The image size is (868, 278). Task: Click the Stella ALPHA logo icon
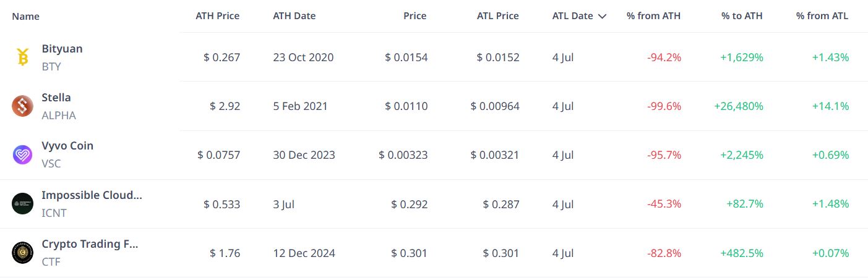pos(22,106)
